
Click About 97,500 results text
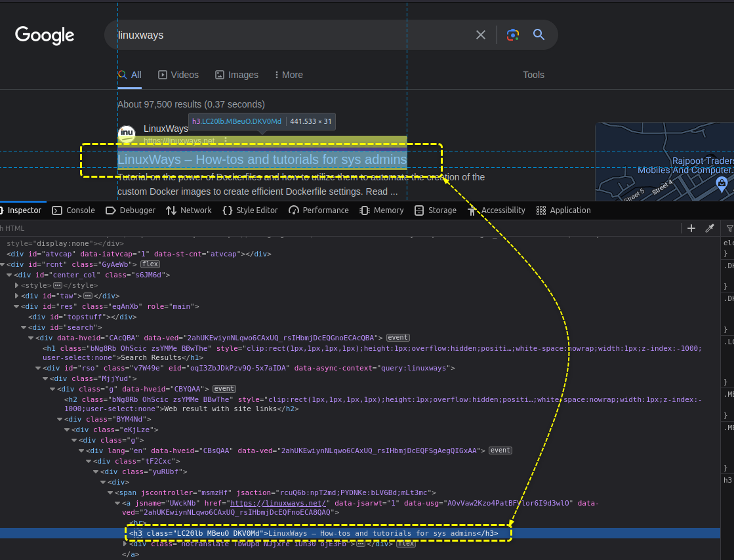point(191,104)
